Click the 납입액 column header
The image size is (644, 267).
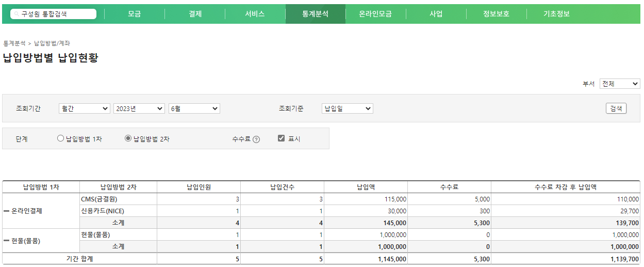[366, 187]
